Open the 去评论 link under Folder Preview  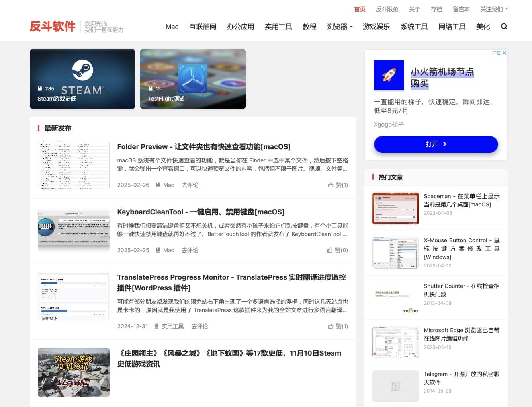190,185
